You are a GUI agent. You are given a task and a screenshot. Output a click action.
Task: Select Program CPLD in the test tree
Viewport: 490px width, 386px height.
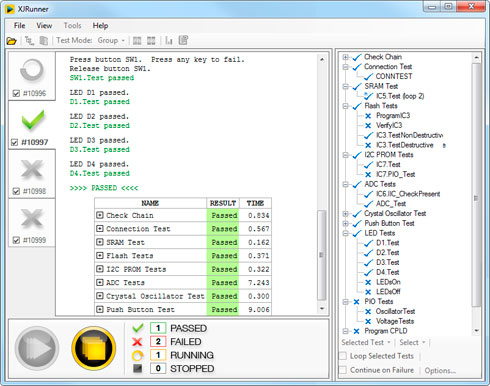click(x=386, y=331)
